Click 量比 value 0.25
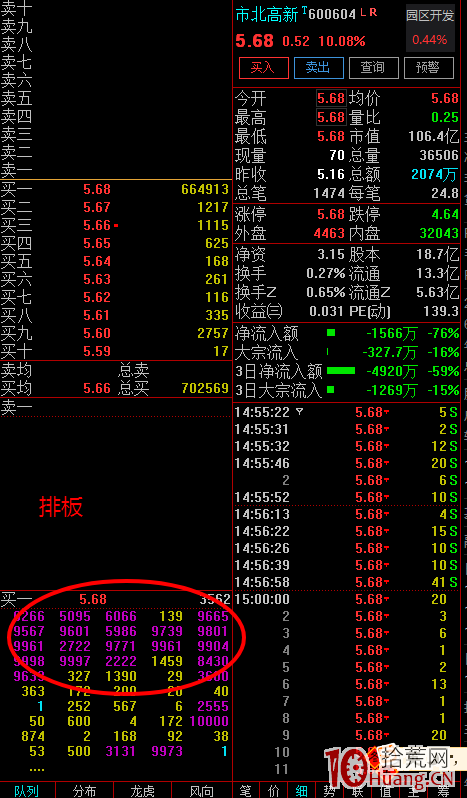Image resolution: width=467 pixels, height=798 pixels. pos(445,118)
